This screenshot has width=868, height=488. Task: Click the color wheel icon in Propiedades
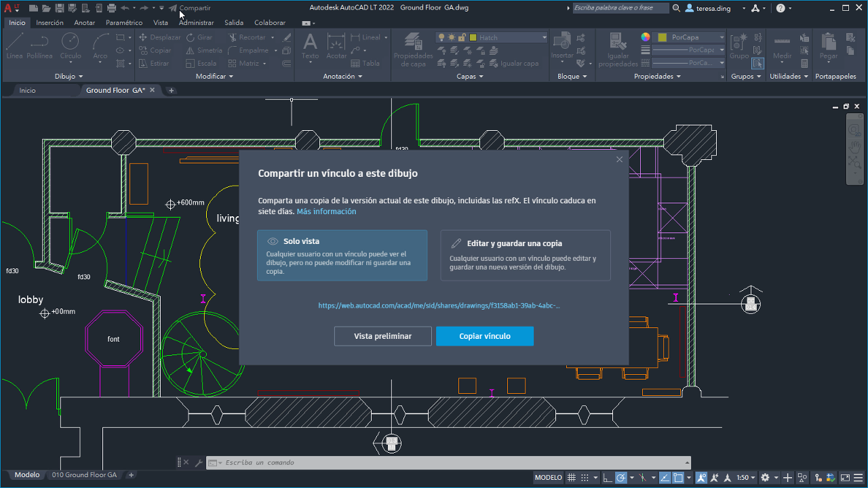tap(646, 37)
